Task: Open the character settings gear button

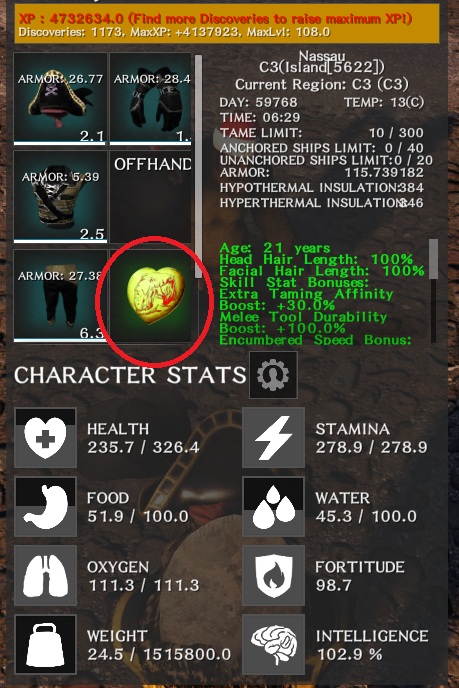Action: coord(273,375)
